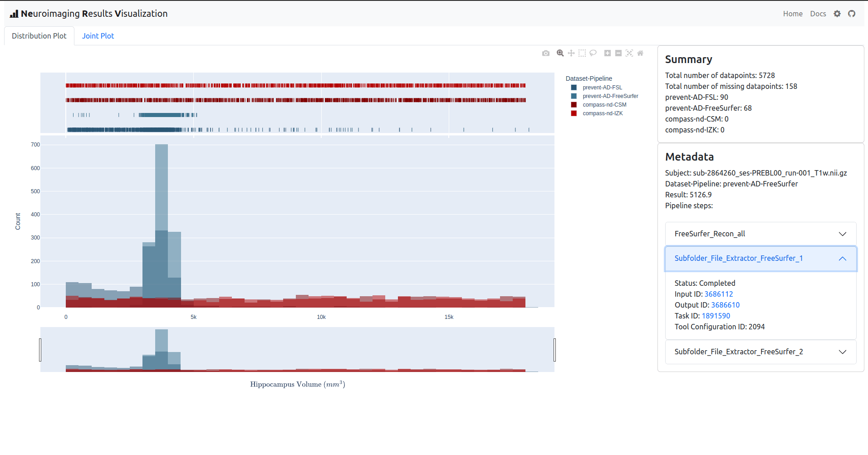868x455 pixels.
Task: Click 'Result: 5126.9' metadata line
Action: click(688, 195)
